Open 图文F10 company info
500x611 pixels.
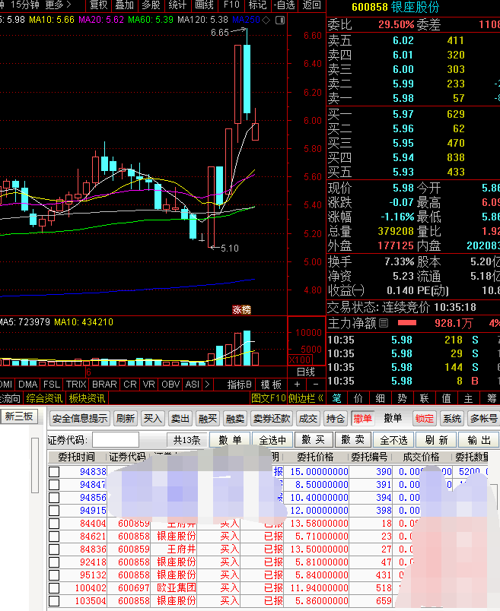[x=268, y=398]
